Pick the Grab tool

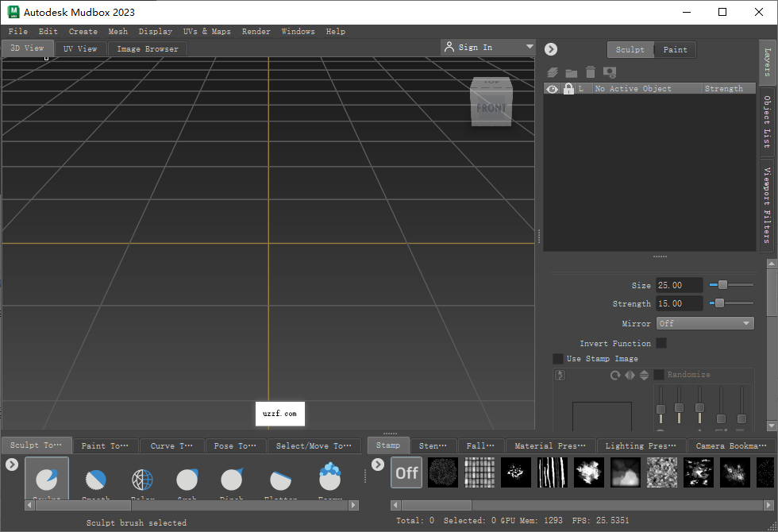pos(187,478)
